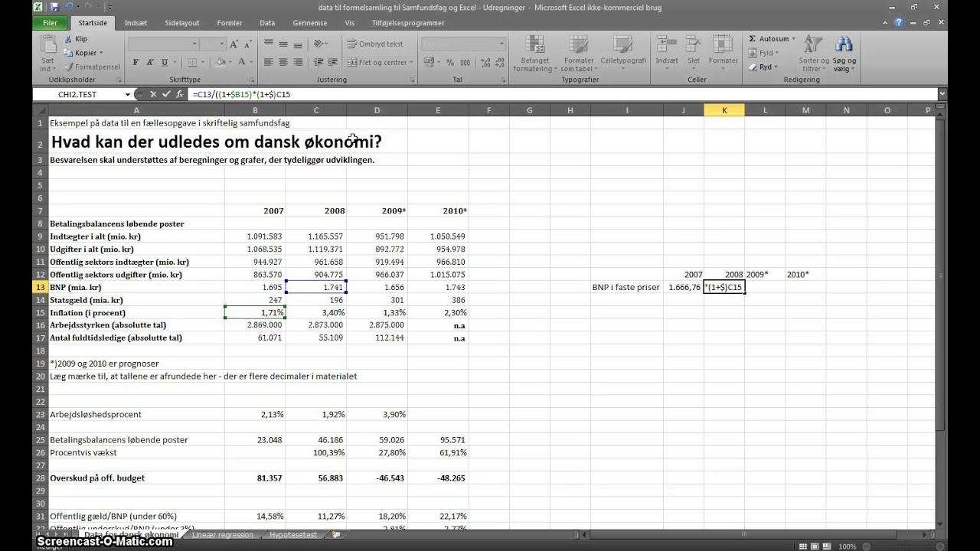Expand the font color dropdown arrow

(251, 63)
